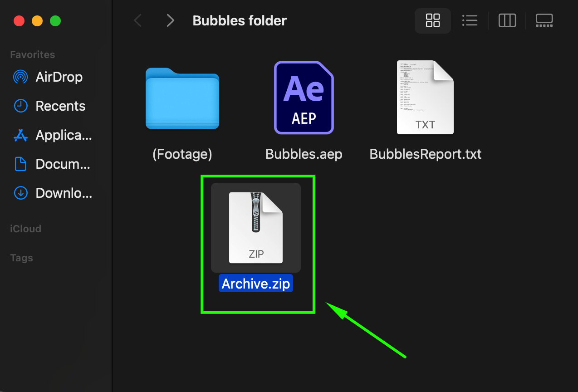Screen dimensions: 578x392
Task: Open Recents in the sidebar
Action: coord(60,106)
